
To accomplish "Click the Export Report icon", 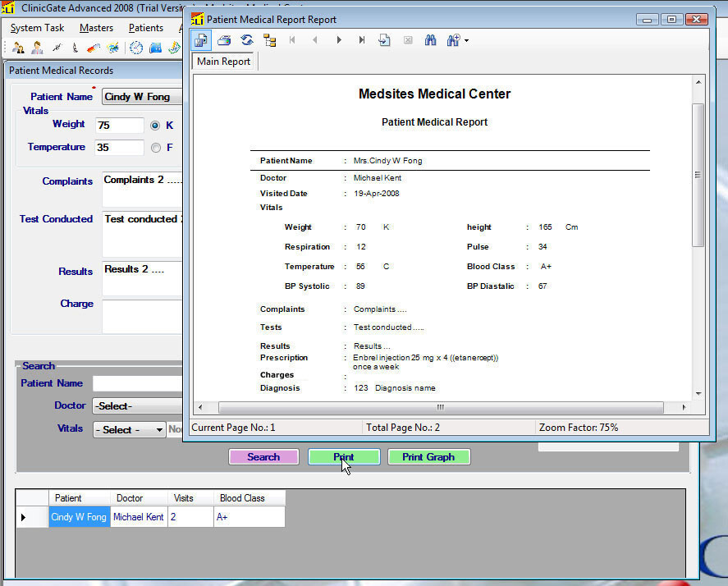I will 201,40.
